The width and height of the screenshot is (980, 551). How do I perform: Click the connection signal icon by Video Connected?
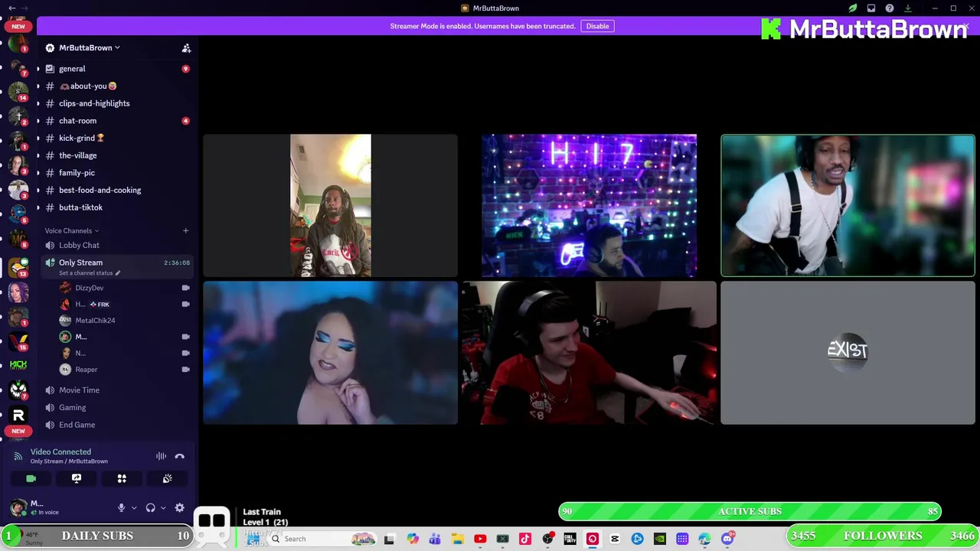18,456
